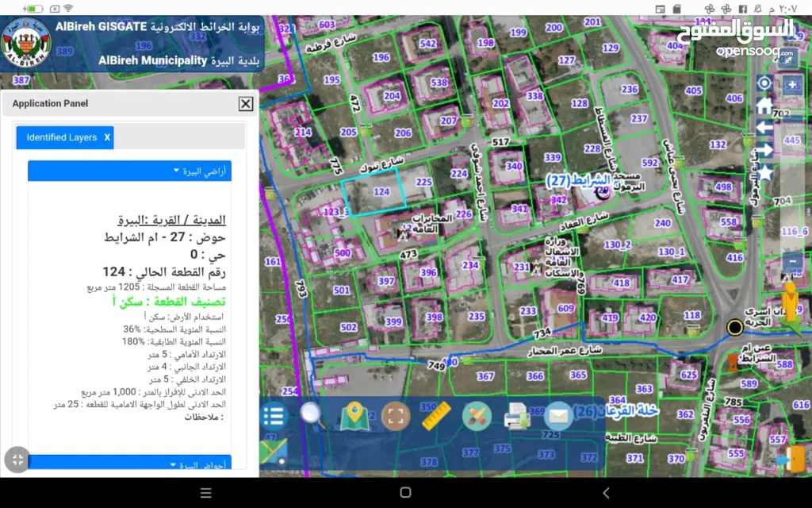Expand the أحواض البيرة section header
Image resolution: width=812 pixels, height=508 pixels.
tap(129, 465)
